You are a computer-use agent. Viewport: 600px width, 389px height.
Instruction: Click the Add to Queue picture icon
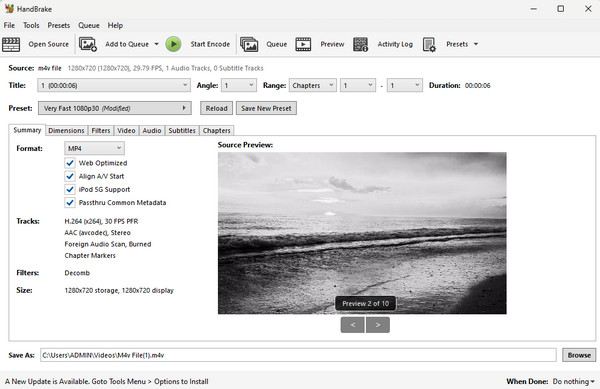click(88, 44)
